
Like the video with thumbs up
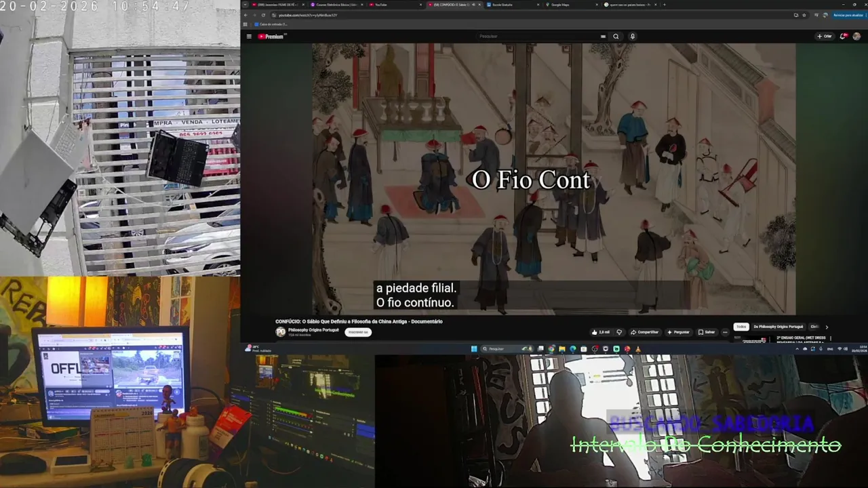[601, 332]
